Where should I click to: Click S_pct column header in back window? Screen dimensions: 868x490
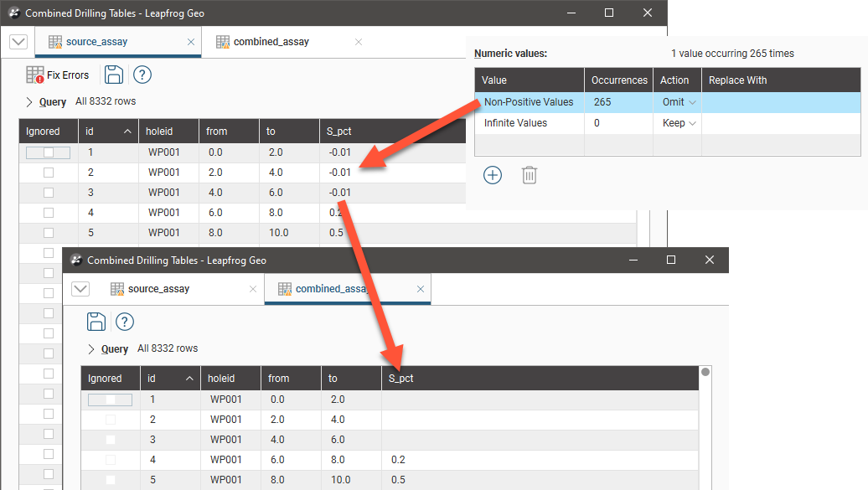(392, 132)
